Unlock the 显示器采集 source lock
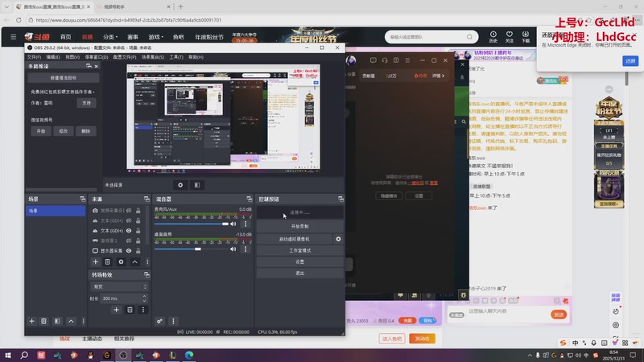644x362 pixels. click(138, 251)
